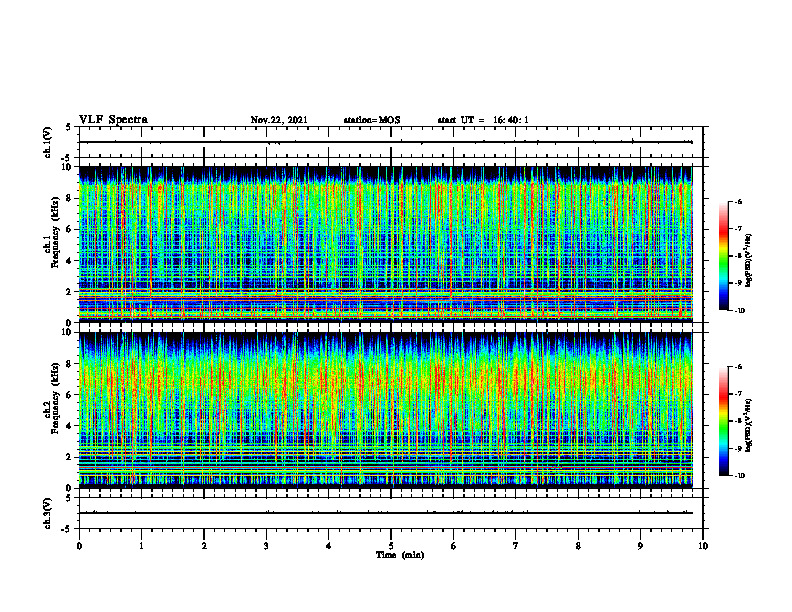
Task: Click ch.2 color bar "-6" label
Action: pos(738,367)
